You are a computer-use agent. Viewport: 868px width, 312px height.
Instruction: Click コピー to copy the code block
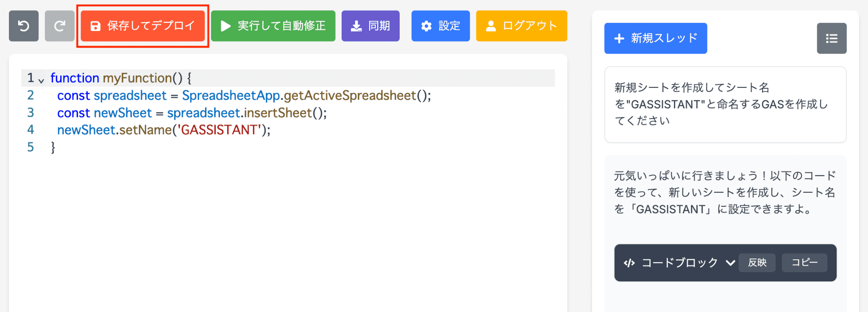tap(804, 263)
